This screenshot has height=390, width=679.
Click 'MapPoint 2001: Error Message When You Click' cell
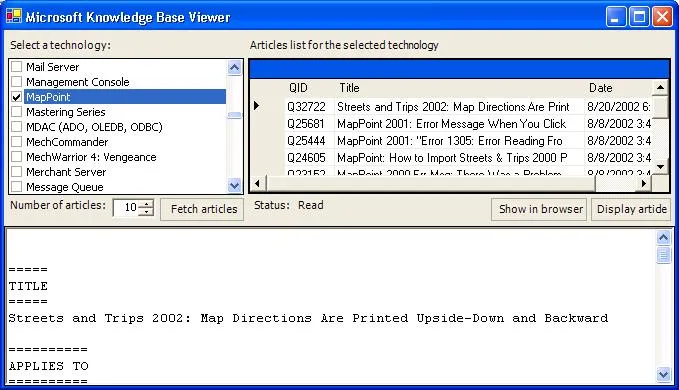click(459, 124)
